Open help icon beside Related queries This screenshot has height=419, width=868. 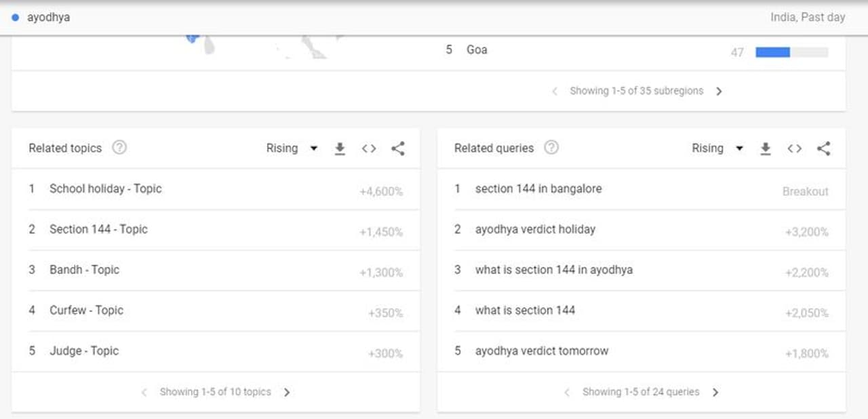pos(551,148)
